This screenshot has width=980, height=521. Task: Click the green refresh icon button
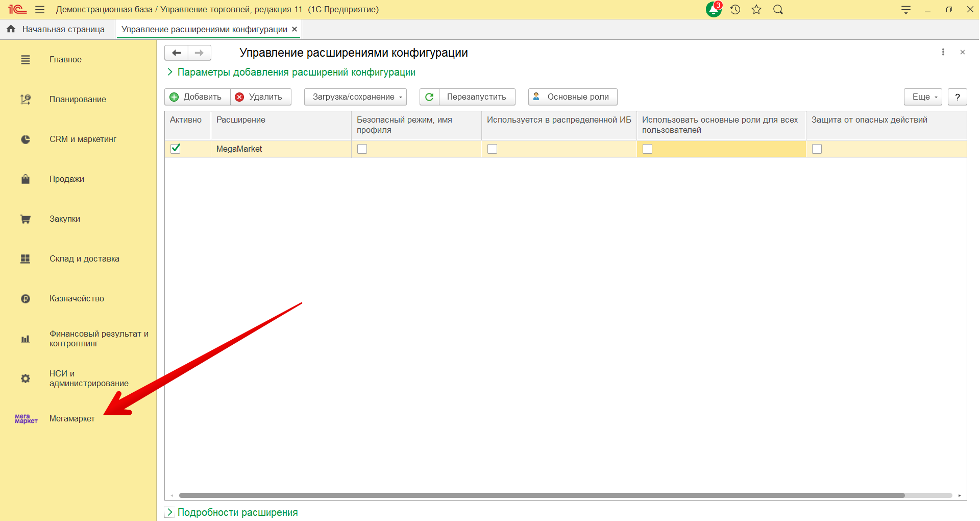429,97
